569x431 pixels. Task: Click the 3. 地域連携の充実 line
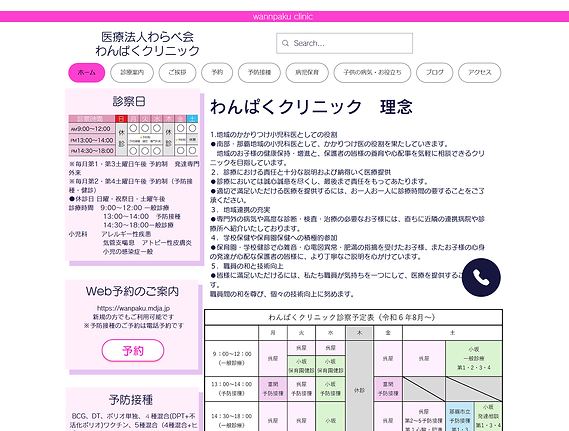click(x=240, y=210)
